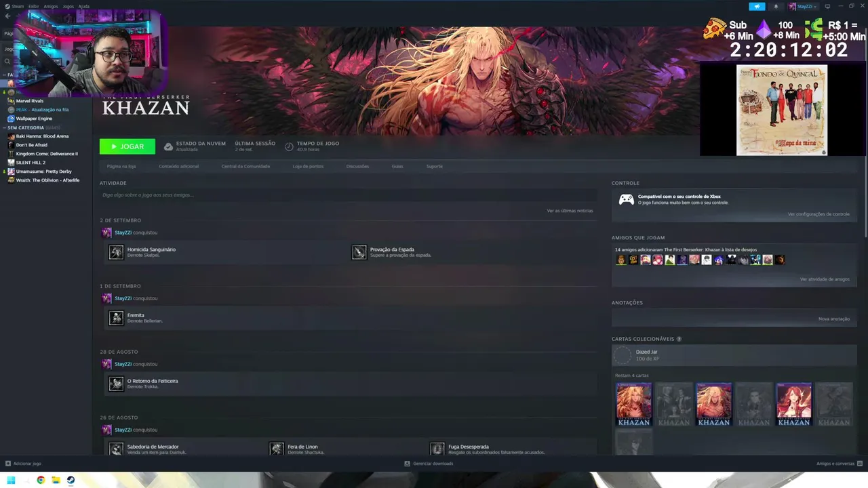The height and width of the screenshot is (488, 868).
Task: Click the play time clock icon
Action: click(289, 146)
